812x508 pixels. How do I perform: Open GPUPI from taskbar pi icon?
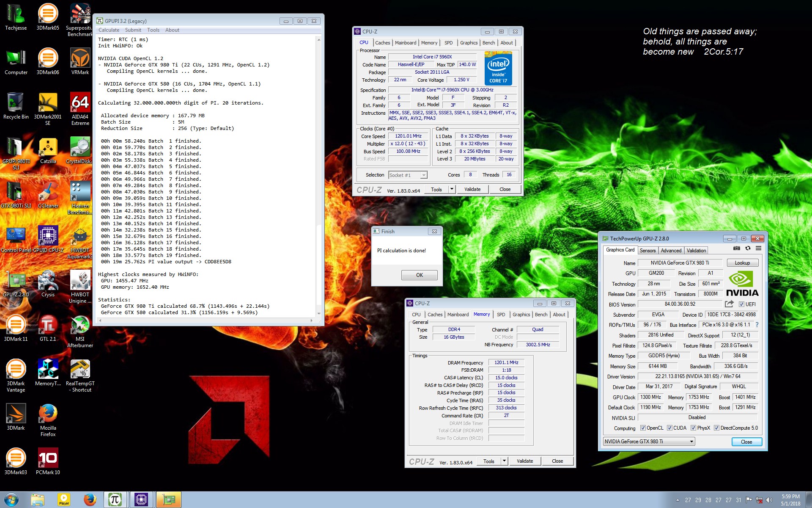(115, 500)
